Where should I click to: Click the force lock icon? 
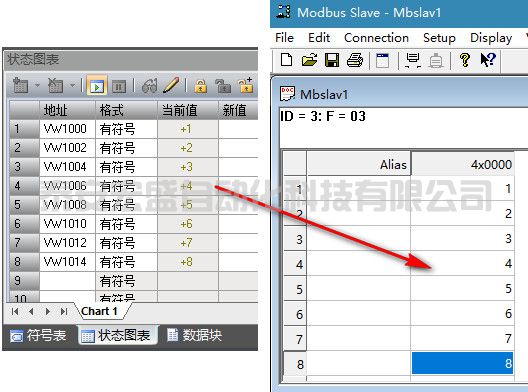pyautogui.click(x=200, y=86)
